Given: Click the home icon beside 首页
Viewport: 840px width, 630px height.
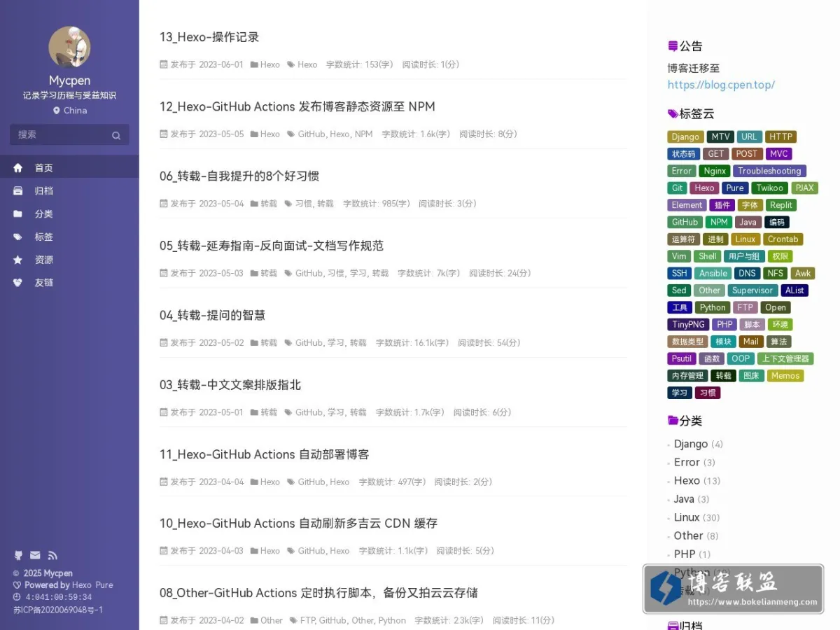Looking at the screenshot, I should pyautogui.click(x=18, y=168).
